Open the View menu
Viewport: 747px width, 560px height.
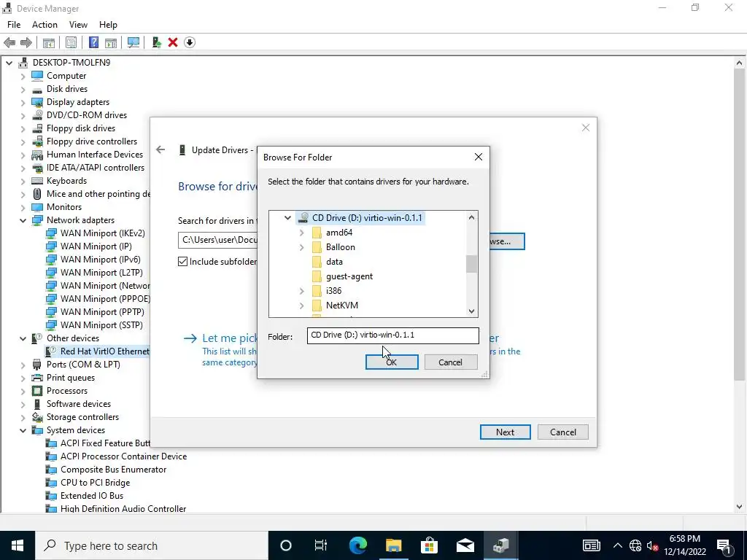click(78, 25)
